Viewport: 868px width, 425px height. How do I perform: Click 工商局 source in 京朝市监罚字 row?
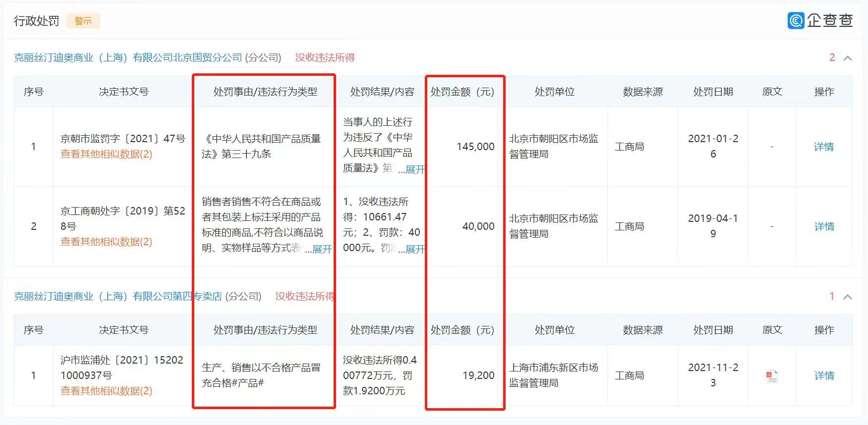point(630,147)
